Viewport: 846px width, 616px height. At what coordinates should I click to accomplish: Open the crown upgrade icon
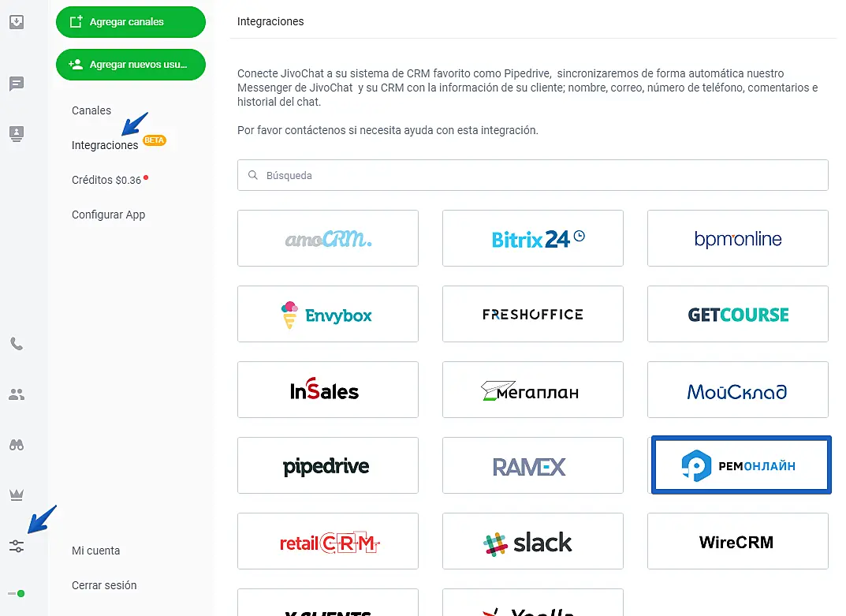(x=17, y=495)
